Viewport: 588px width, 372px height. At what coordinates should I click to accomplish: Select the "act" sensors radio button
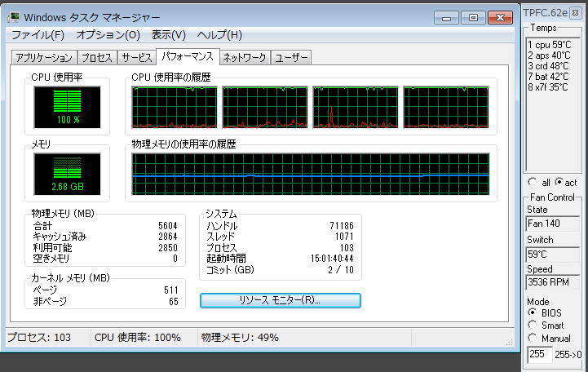[559, 182]
